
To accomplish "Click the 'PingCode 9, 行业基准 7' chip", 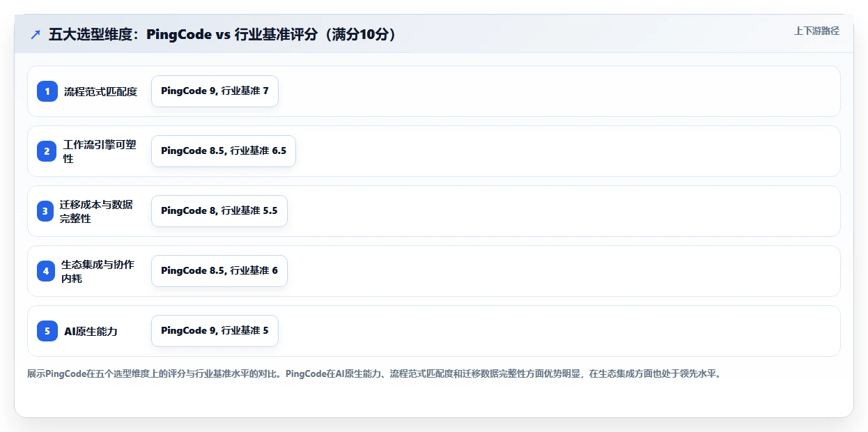I will (x=215, y=91).
